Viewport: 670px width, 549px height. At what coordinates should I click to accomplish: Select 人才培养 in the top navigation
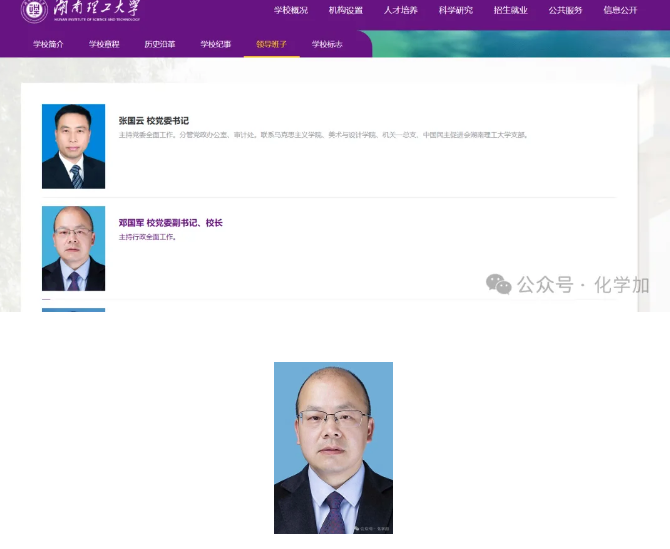click(x=401, y=10)
